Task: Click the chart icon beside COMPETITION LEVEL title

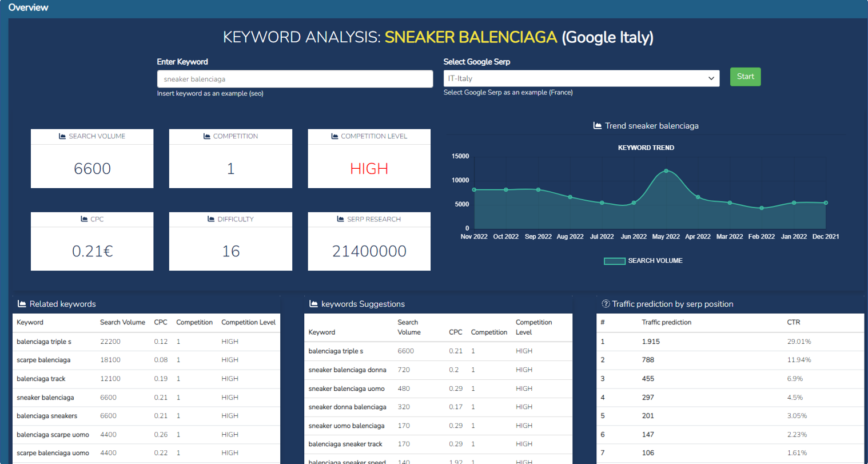Action: click(335, 136)
